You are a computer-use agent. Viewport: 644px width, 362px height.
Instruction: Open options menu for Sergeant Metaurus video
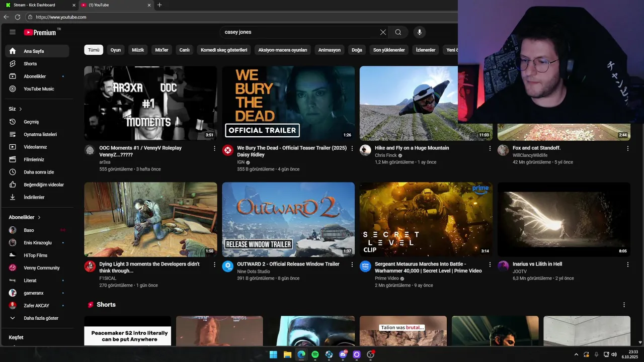[490, 264]
